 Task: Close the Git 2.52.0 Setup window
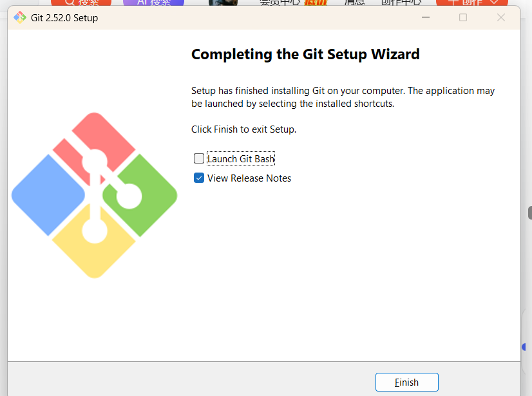(x=501, y=17)
